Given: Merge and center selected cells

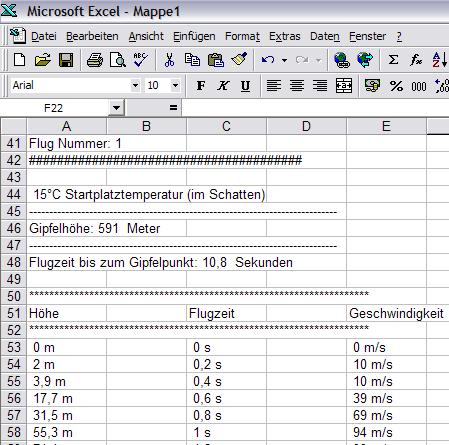Looking at the screenshot, I should tap(344, 86).
